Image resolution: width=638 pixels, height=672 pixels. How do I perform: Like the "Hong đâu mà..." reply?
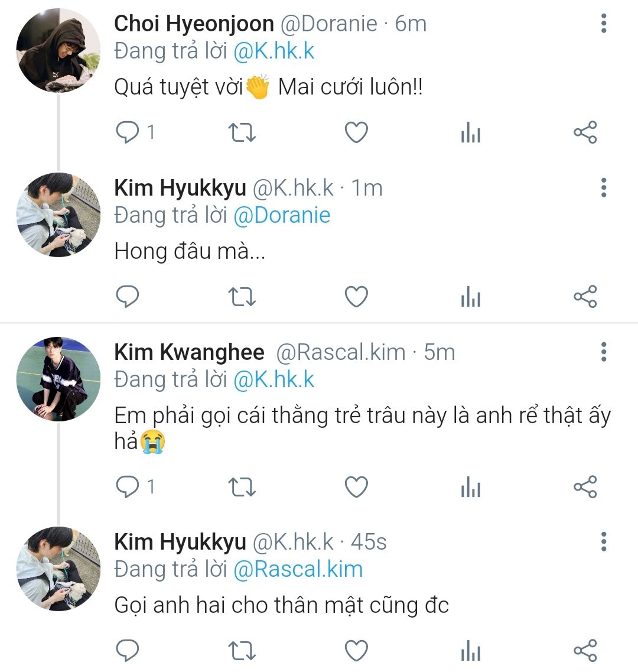[x=356, y=296]
